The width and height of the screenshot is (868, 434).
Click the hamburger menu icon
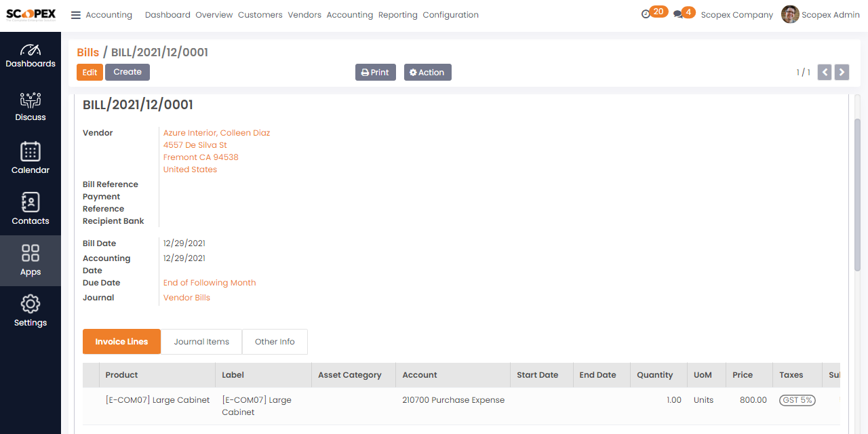point(76,15)
